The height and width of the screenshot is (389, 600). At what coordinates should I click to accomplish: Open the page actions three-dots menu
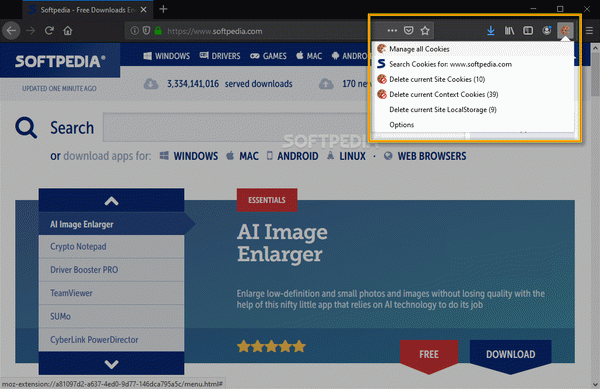pos(392,31)
